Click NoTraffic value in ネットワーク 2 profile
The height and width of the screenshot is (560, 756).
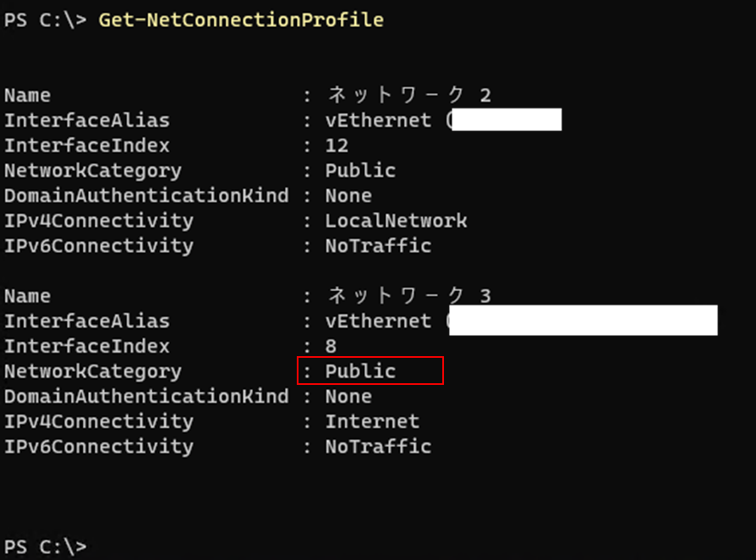(378, 246)
